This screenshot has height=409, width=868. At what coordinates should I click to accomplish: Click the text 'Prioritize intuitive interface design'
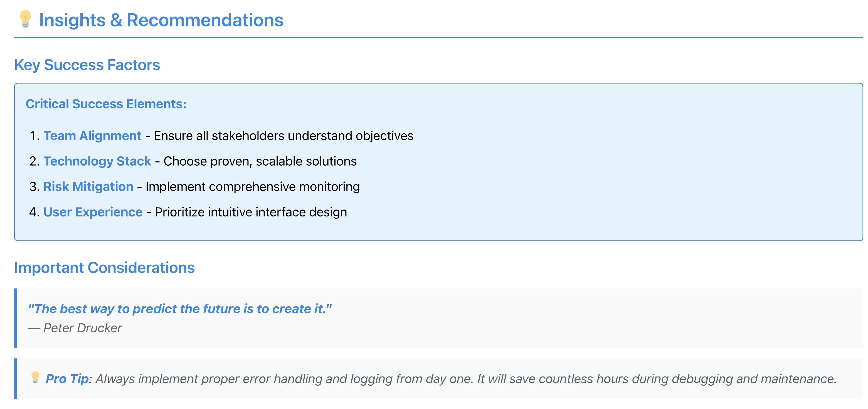tap(251, 212)
